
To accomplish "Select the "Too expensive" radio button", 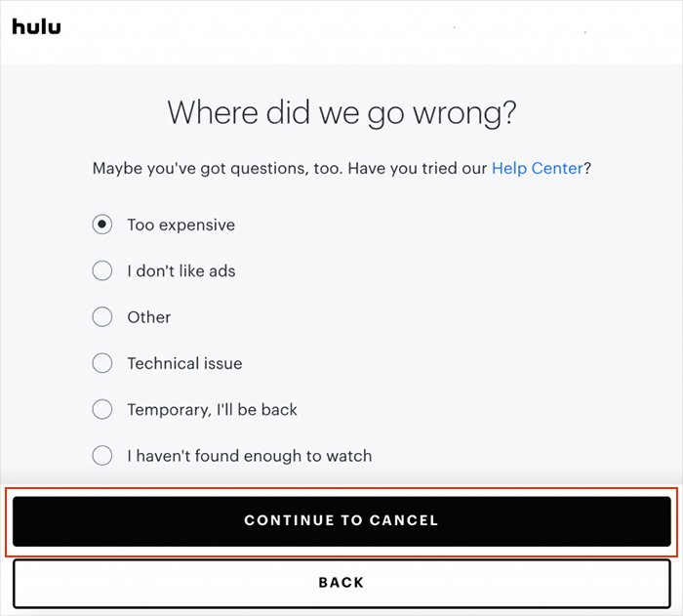I will [102, 225].
